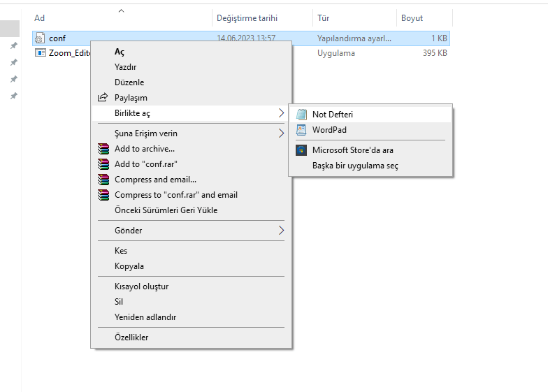Click the conf configuration file icon
548x392 pixels.
coord(40,38)
